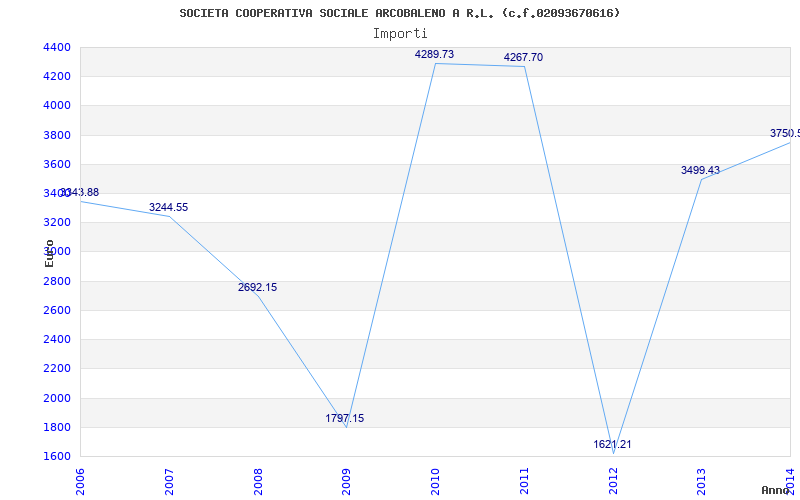Click the chart title SOCIETA COOPERATIVA SOCIALE ARCOBALENO
This screenshot has height=500, width=800.
pos(400,13)
